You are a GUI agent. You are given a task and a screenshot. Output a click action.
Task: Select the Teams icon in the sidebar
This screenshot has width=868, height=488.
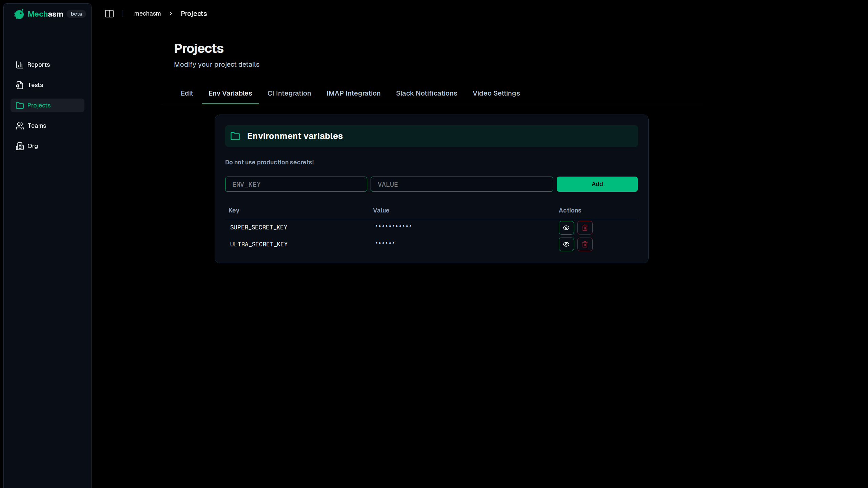(20, 126)
